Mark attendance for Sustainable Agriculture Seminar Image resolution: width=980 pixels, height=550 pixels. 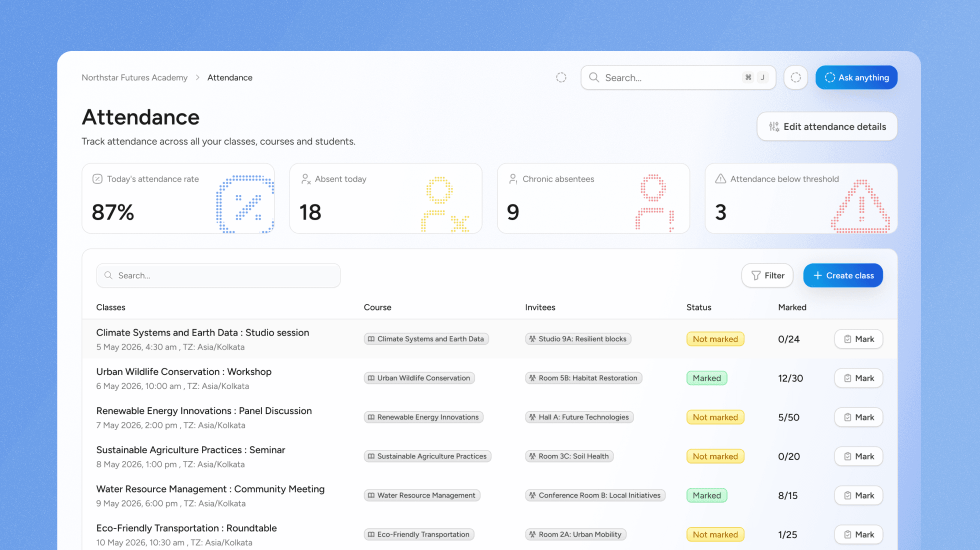(x=858, y=456)
